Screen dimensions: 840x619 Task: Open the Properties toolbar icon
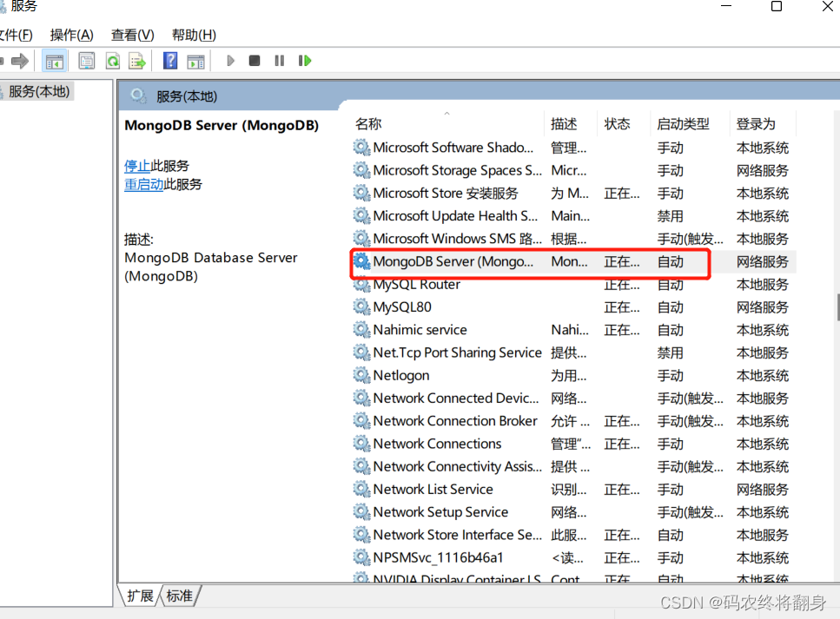click(x=86, y=61)
